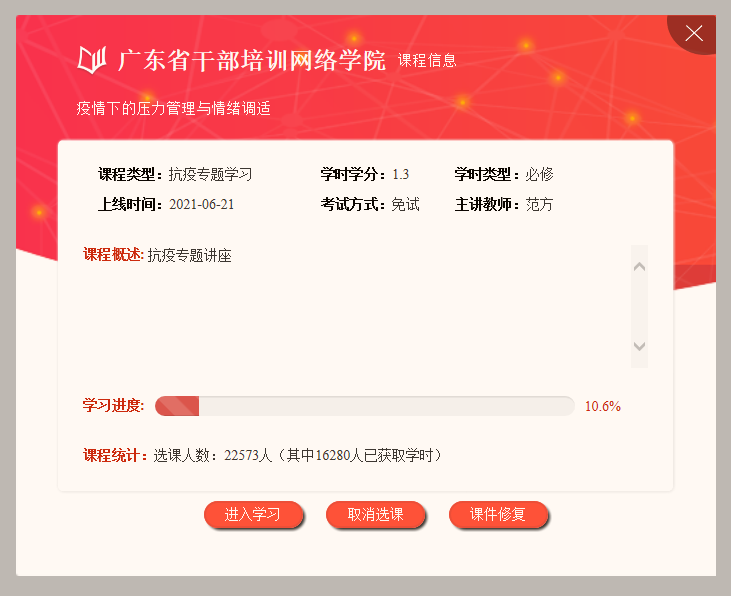
Task: Click the 10.6% progress percentage
Action: click(603, 406)
